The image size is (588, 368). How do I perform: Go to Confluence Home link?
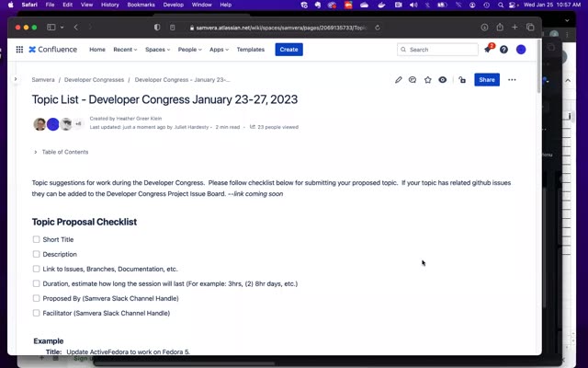pos(97,50)
